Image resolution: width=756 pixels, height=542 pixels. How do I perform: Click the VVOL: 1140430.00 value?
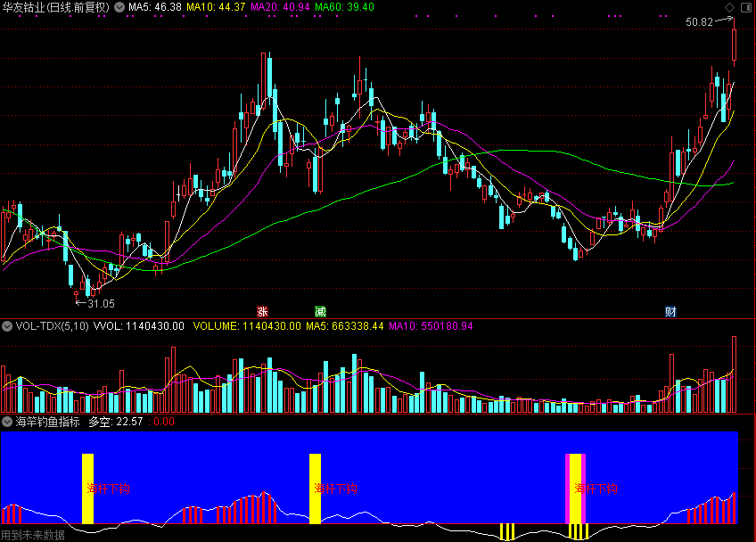pos(139,326)
